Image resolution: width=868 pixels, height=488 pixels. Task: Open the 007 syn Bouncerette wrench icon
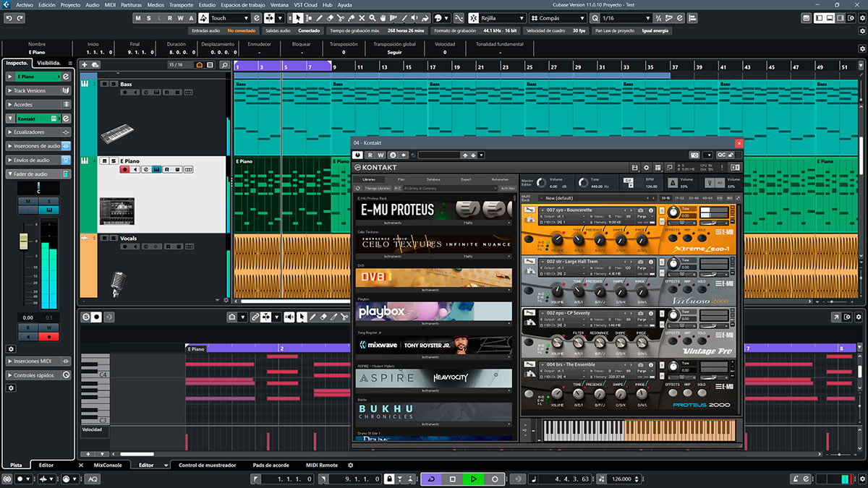[529, 210]
